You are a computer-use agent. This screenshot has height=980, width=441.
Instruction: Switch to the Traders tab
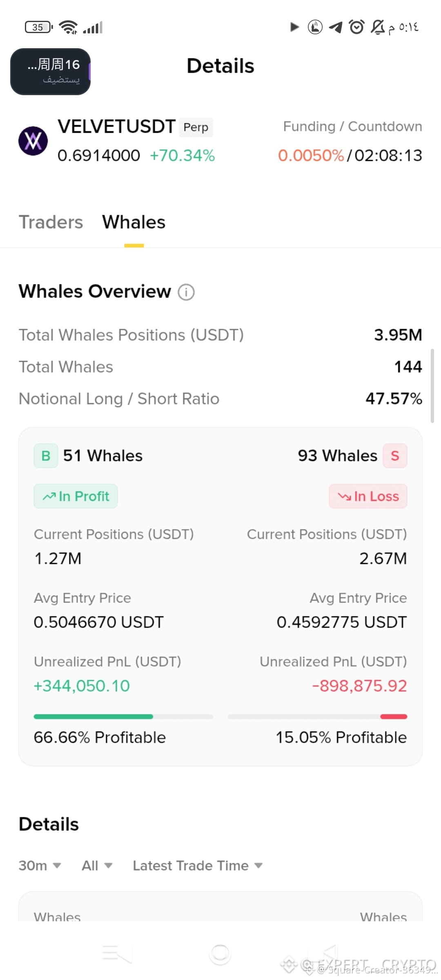point(51,222)
